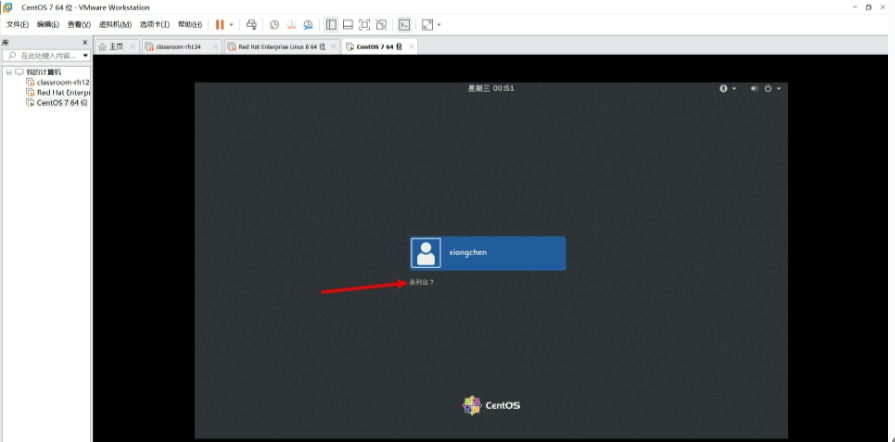Click the VMware Workstation title bar app icon
Viewport: 895px width, 442px height.
coord(7,7)
